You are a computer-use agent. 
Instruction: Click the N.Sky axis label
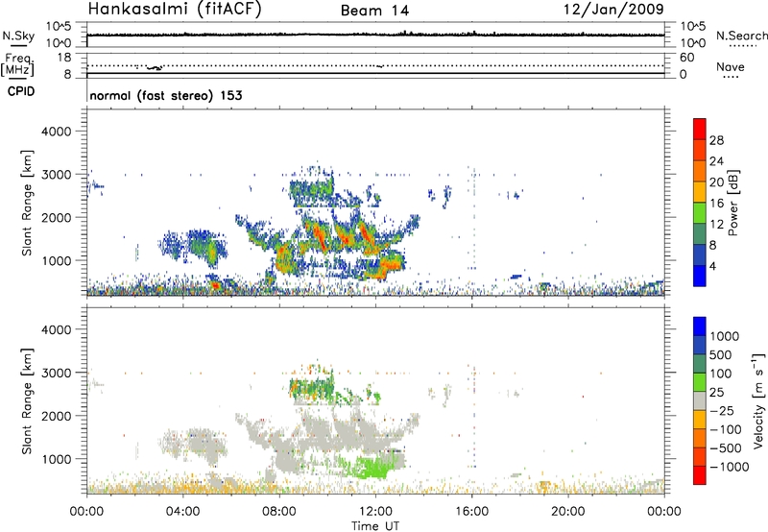coord(18,36)
